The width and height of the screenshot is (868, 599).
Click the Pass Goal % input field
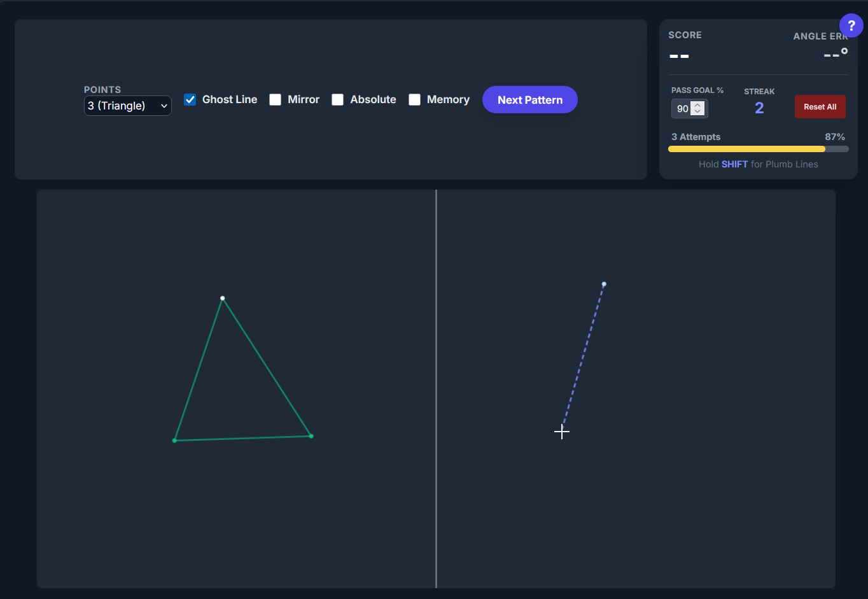pyautogui.click(x=690, y=109)
